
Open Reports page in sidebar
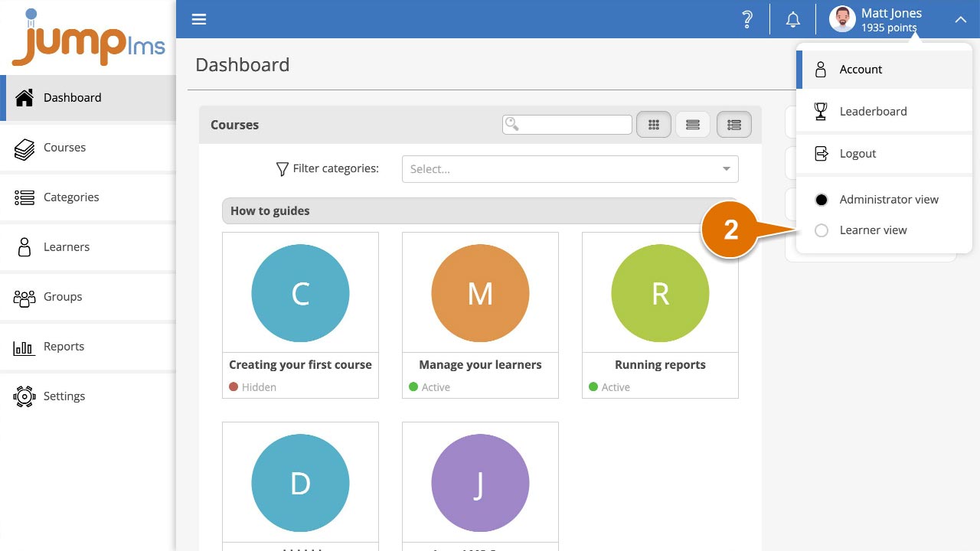88,347
